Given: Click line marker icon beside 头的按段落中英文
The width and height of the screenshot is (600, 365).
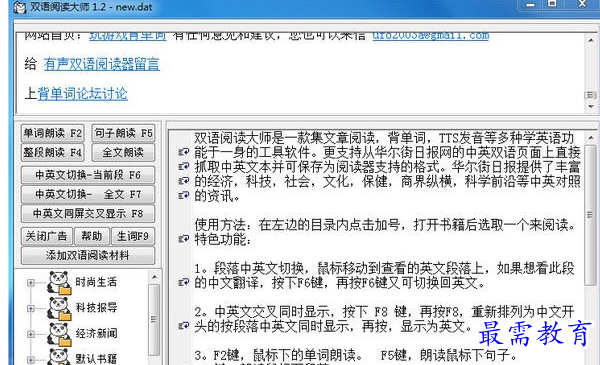Looking at the screenshot, I should (184, 326).
